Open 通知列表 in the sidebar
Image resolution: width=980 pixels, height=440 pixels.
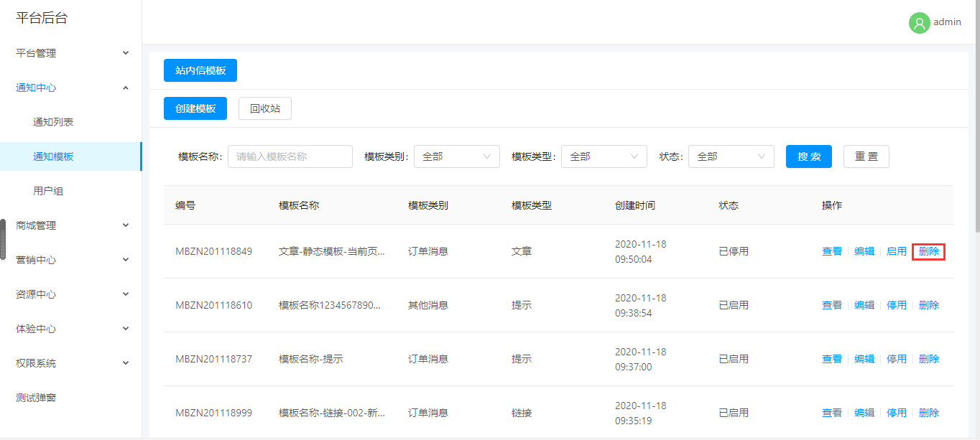click(70, 122)
